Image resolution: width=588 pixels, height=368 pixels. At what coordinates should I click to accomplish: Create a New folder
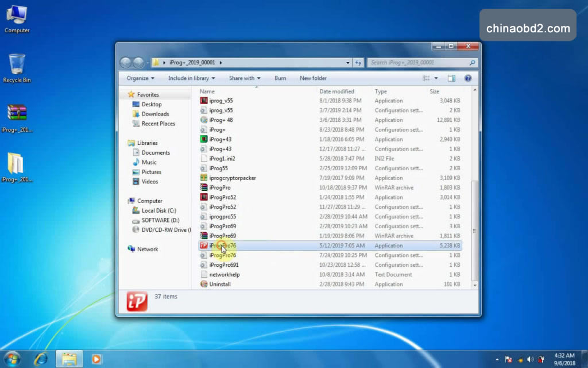pyautogui.click(x=313, y=78)
